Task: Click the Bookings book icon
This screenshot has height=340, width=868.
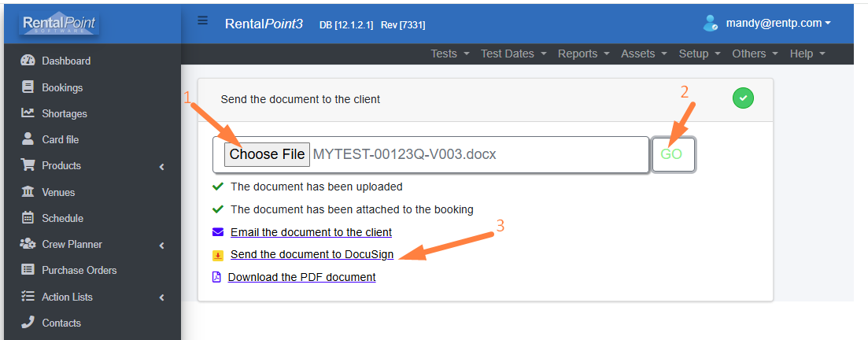Action: pyautogui.click(x=28, y=87)
